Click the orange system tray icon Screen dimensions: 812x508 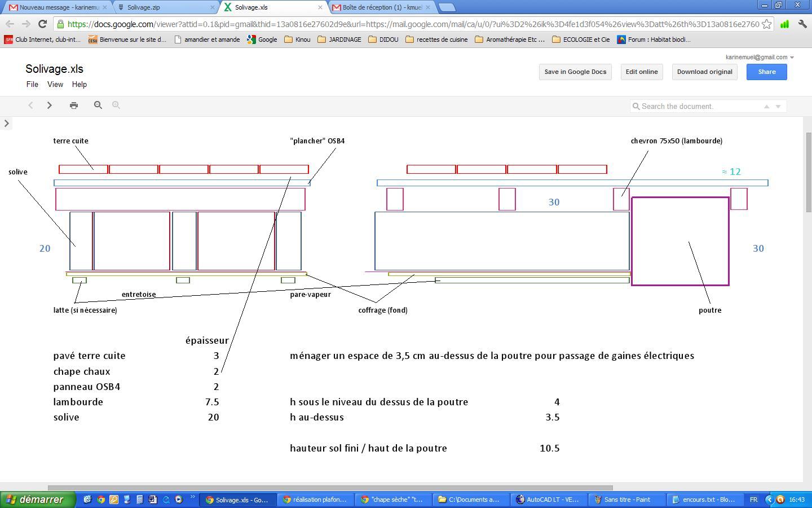[780, 500]
